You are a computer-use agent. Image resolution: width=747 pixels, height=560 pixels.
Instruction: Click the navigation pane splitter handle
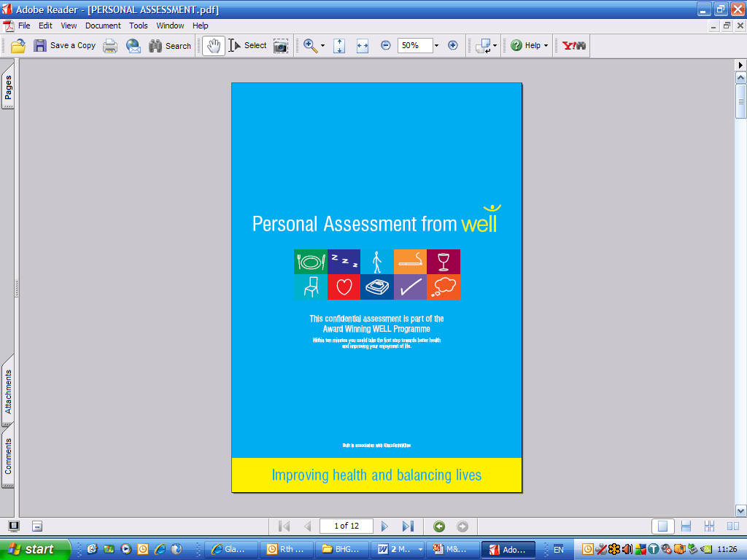click(17, 288)
